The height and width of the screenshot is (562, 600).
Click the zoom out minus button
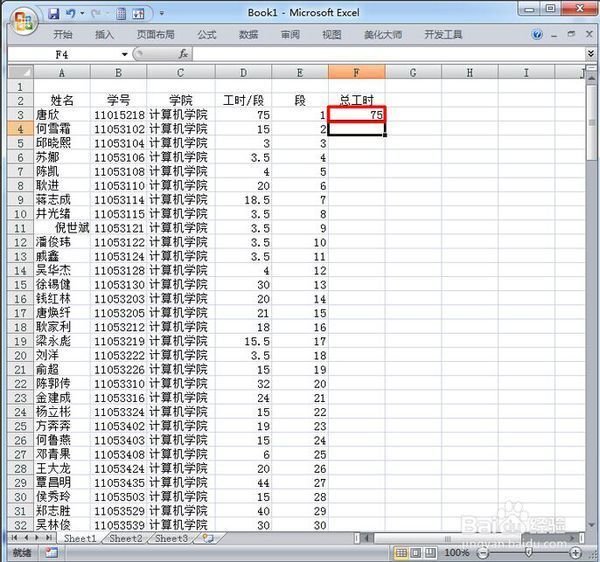tap(484, 553)
